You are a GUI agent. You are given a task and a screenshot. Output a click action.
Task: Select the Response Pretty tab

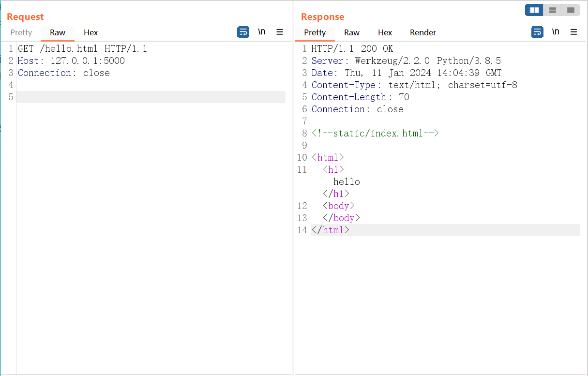[315, 32]
